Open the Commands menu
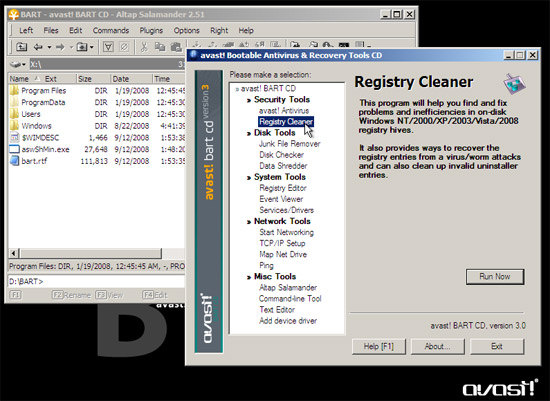 pos(111,31)
